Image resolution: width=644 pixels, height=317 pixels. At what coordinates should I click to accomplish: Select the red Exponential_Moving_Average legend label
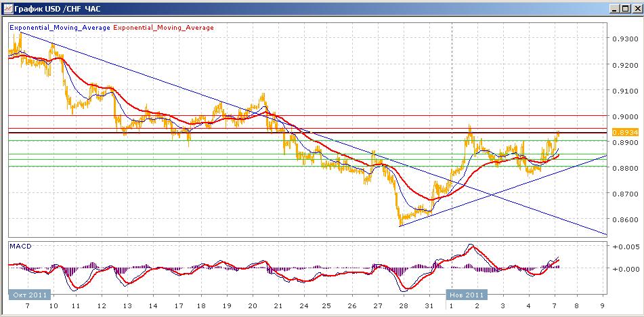(x=163, y=28)
